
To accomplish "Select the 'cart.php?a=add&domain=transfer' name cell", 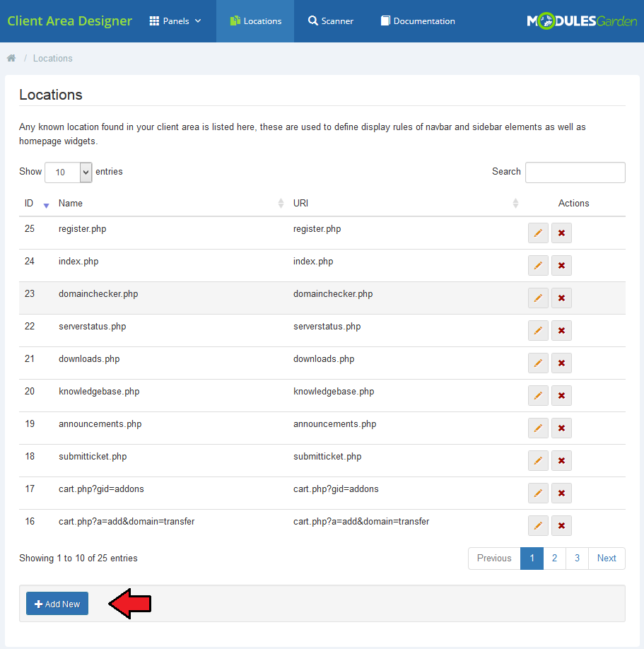I will 127,522.
